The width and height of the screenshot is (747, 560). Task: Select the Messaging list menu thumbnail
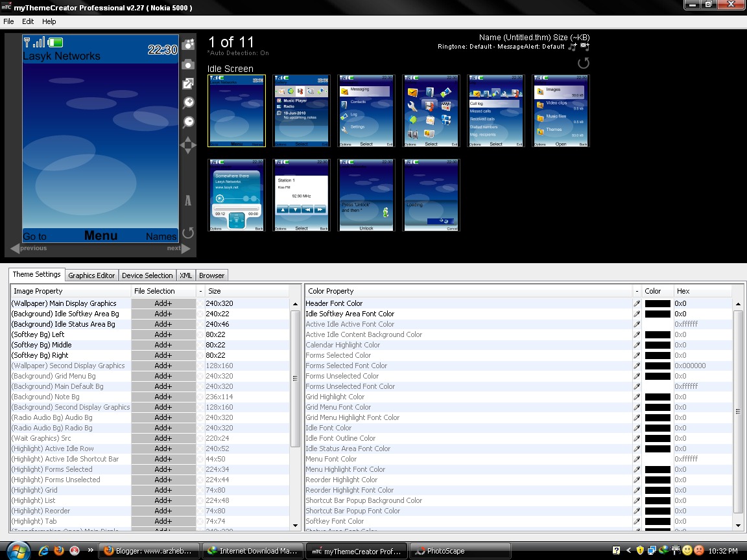point(366,110)
